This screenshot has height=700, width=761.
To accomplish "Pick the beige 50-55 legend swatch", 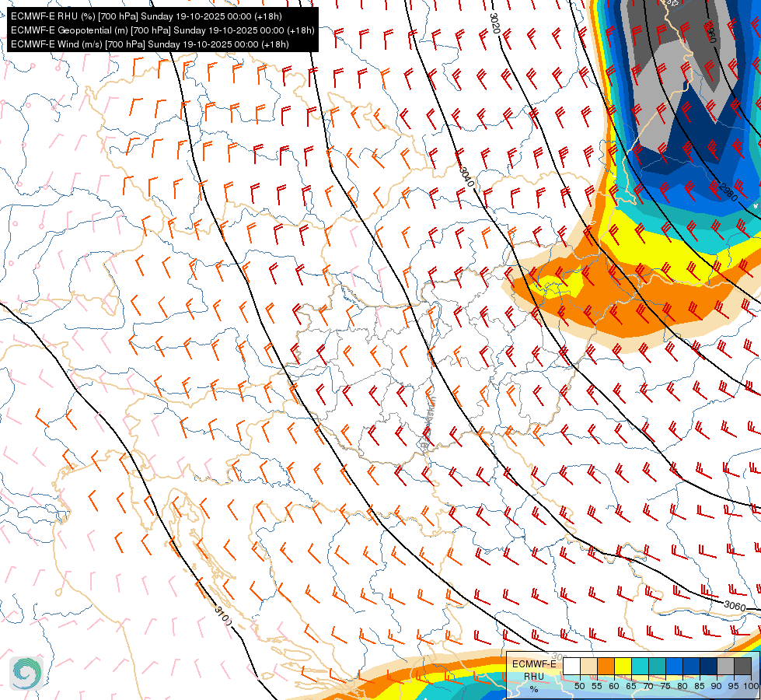I will point(588,666).
